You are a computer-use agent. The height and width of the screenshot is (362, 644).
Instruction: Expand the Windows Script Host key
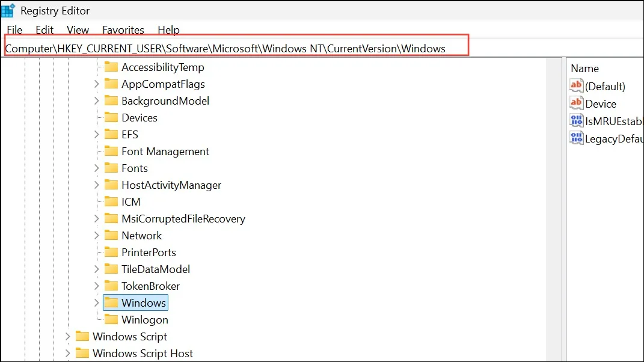(68, 354)
